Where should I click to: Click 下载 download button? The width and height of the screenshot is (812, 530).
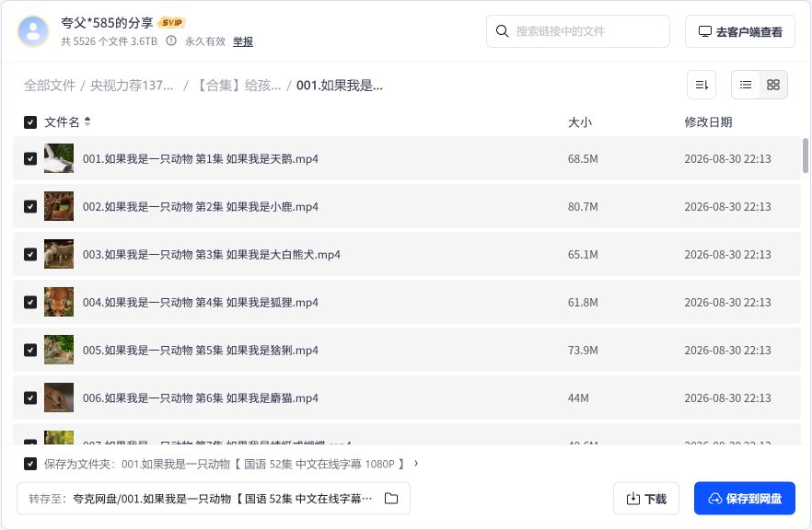(646, 499)
